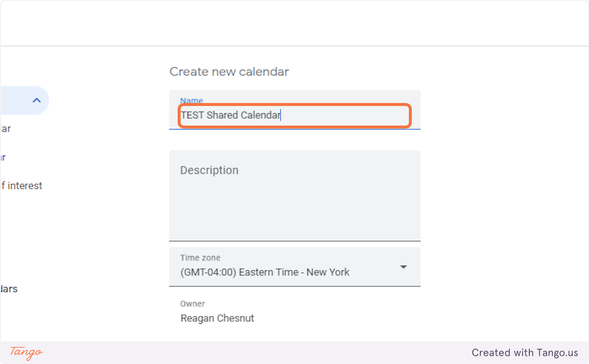Select the blue highlighted sidebar menu entry
Viewport: 589px width, 364px height.
pos(3,157)
